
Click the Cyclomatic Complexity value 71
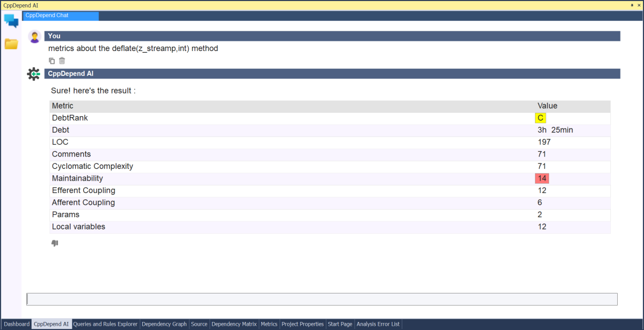click(542, 166)
